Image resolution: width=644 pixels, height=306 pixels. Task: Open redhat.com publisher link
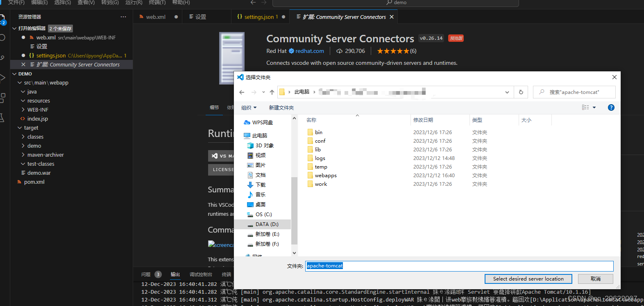[310, 51]
